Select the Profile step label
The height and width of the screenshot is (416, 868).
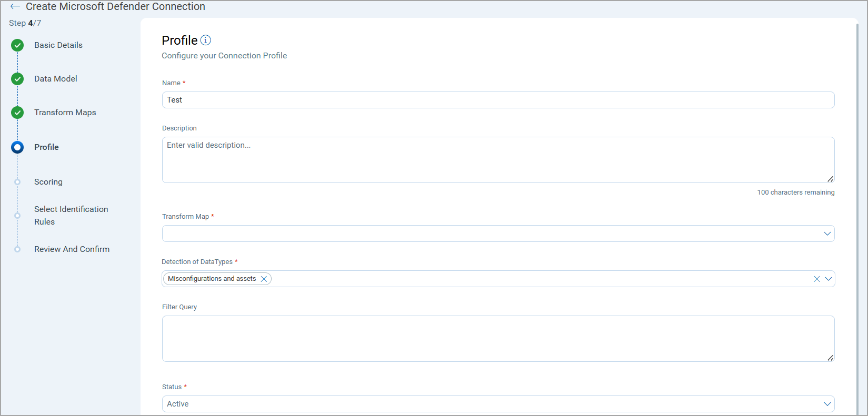pos(46,147)
